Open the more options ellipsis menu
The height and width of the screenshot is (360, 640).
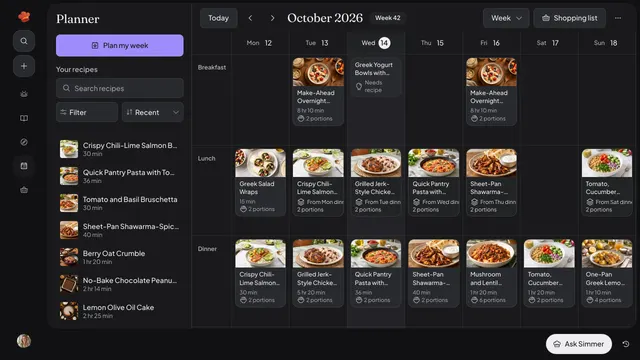click(x=618, y=18)
